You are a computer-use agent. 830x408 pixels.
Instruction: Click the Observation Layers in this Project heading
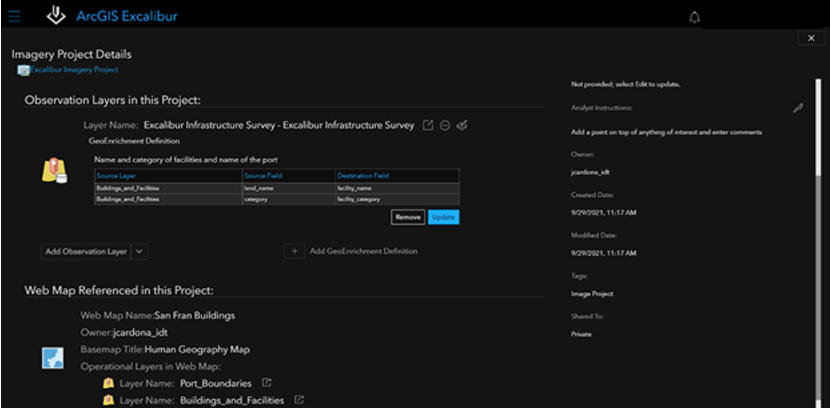(112, 100)
